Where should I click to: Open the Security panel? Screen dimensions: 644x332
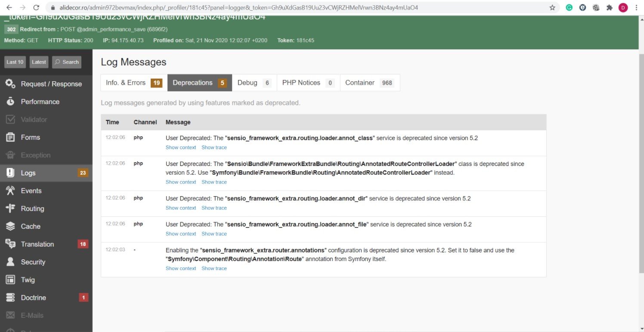tap(46, 262)
